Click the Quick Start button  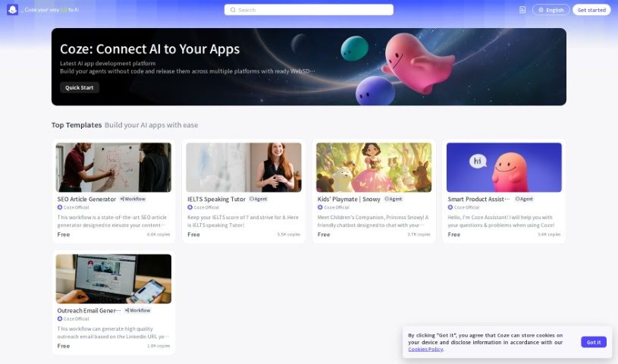coord(79,87)
